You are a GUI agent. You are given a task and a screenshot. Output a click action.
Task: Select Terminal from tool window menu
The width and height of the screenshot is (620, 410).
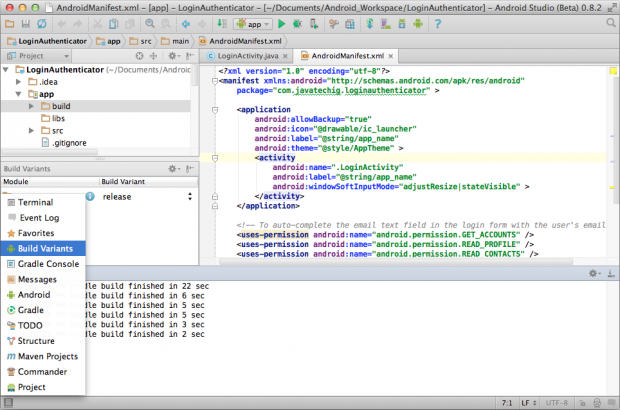(43, 202)
